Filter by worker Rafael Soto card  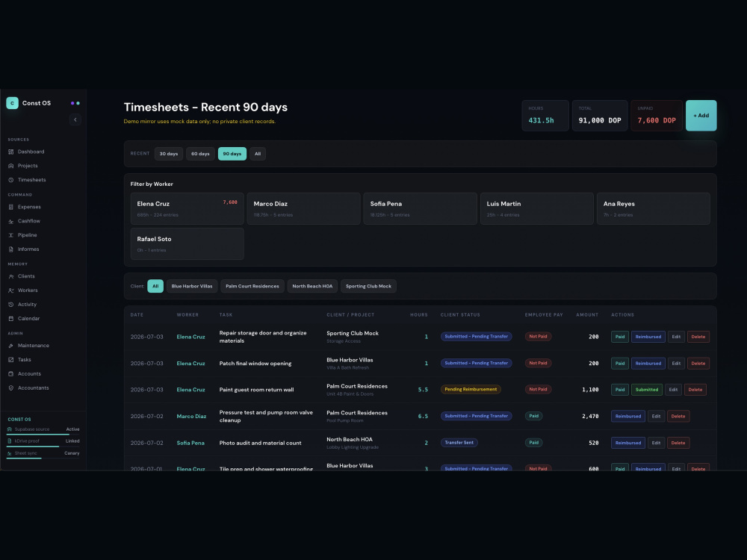(x=187, y=244)
